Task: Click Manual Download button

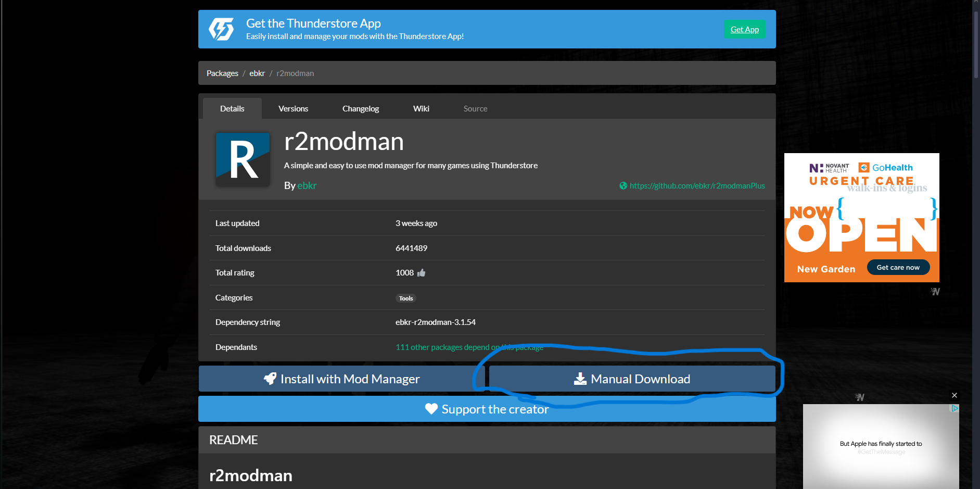Action: tap(632, 379)
